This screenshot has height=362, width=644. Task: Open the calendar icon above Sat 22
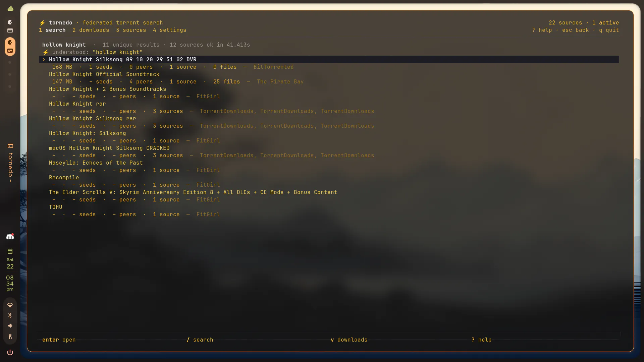pos(10,251)
